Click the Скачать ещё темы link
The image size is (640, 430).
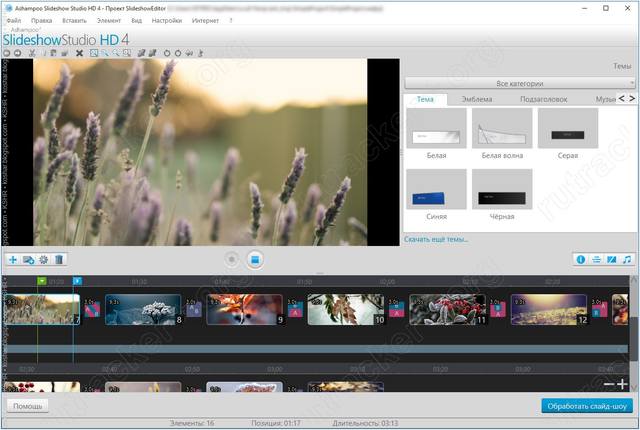coord(436,239)
